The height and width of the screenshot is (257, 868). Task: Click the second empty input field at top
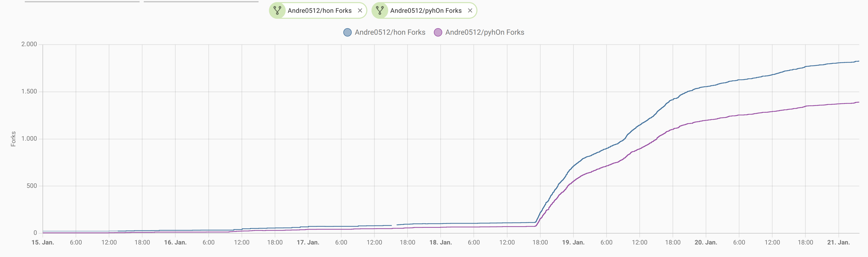pyautogui.click(x=201, y=1)
